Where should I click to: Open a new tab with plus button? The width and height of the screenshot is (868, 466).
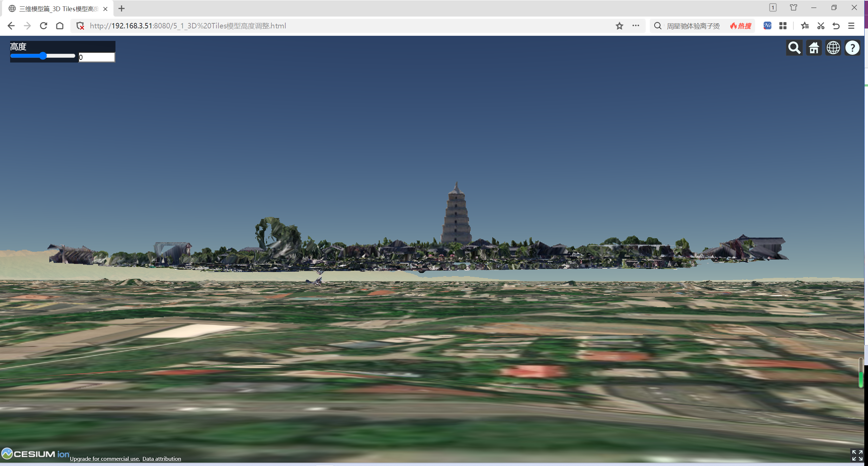(x=122, y=8)
